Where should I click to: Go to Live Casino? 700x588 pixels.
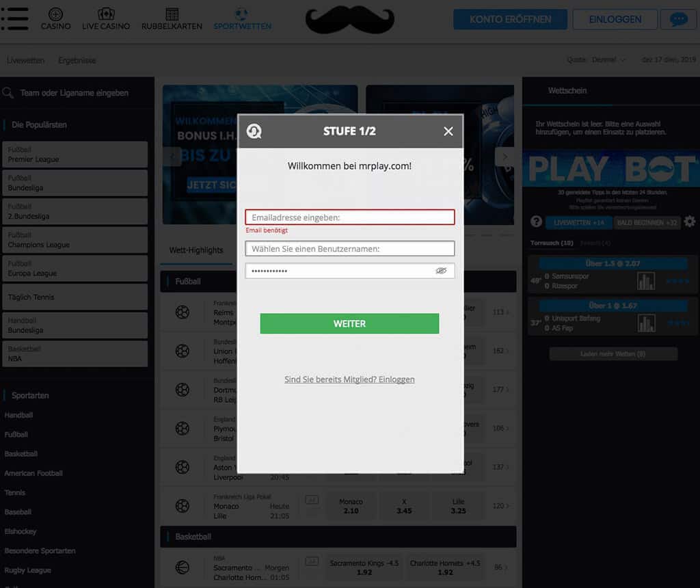click(x=106, y=18)
